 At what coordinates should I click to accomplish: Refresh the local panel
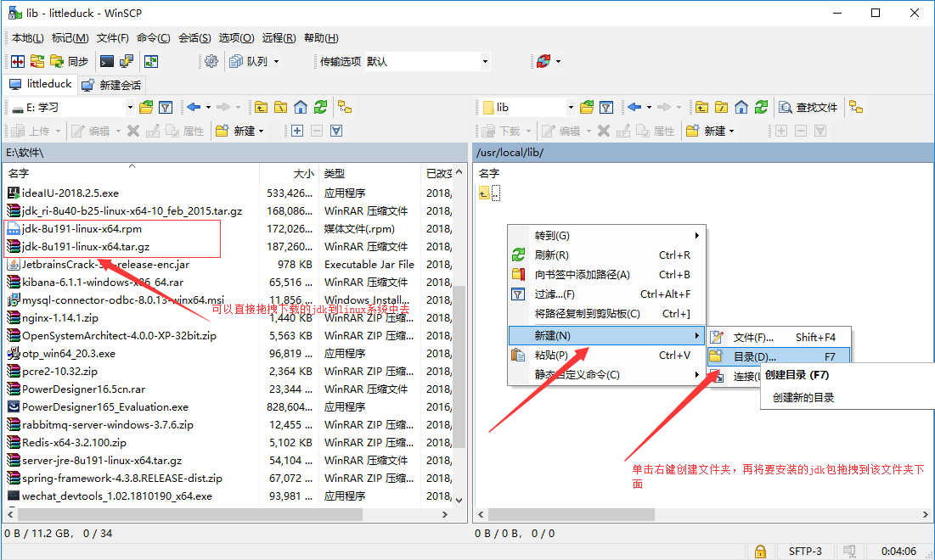click(321, 107)
